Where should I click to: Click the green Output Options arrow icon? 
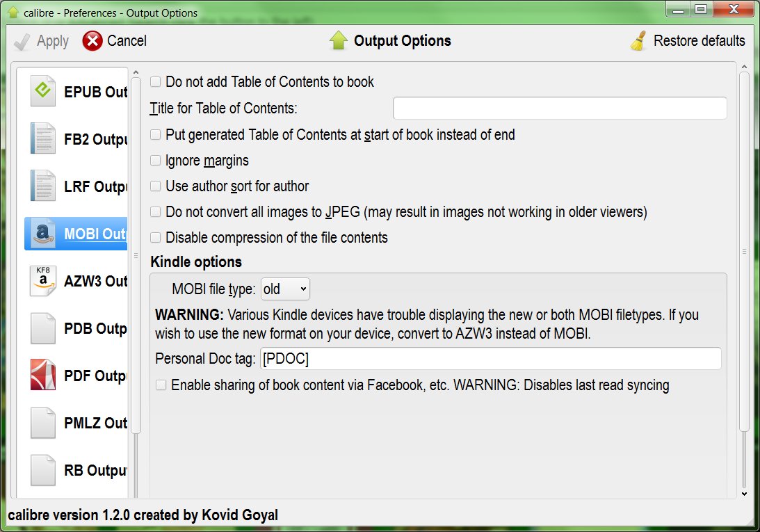pyautogui.click(x=339, y=40)
